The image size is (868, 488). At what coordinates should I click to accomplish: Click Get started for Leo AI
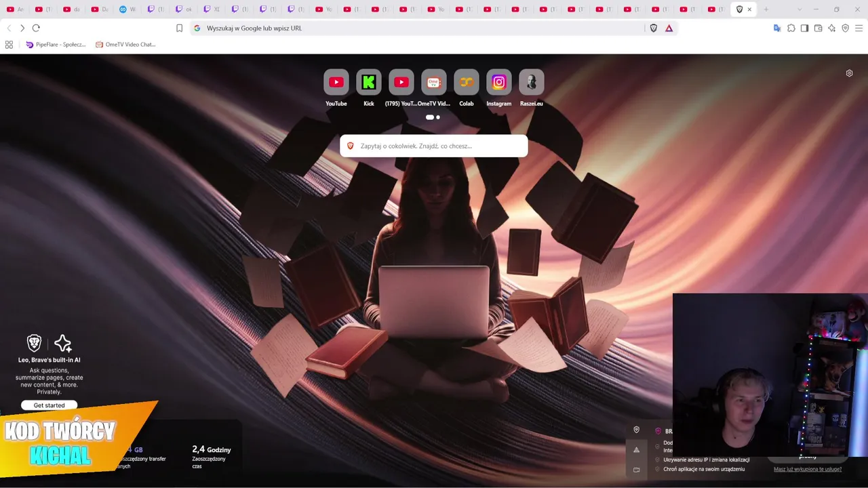tap(50, 405)
